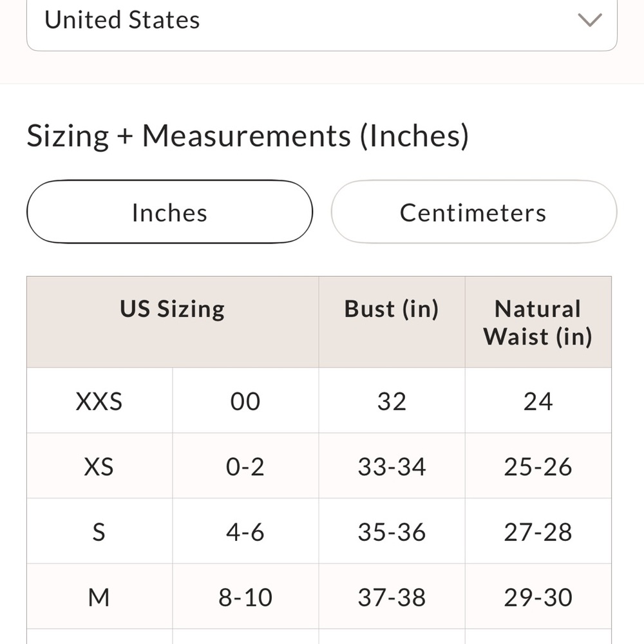Image resolution: width=644 pixels, height=644 pixels.
Task: Click the 8-10 US size cell
Action: pyautogui.click(x=245, y=596)
